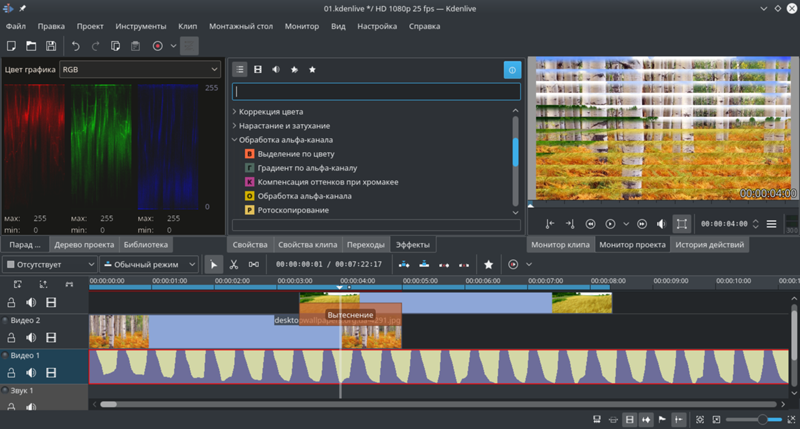
Task: Show favorite effects star icon
Action: coord(312,69)
